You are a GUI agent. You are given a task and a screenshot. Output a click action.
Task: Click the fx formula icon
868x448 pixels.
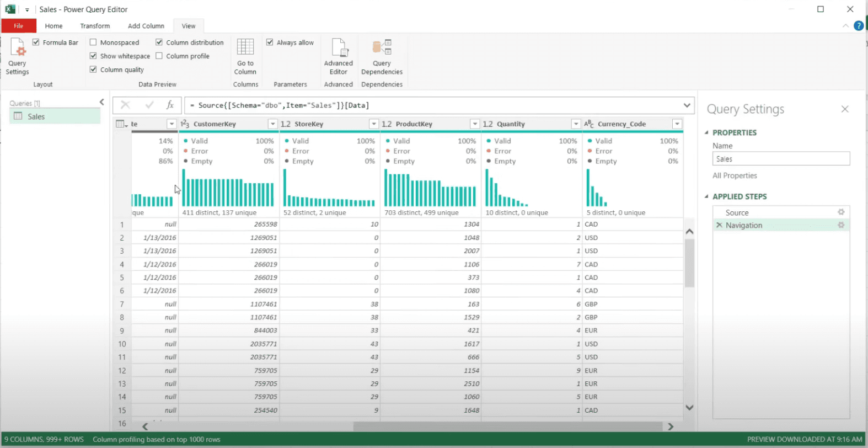(170, 105)
